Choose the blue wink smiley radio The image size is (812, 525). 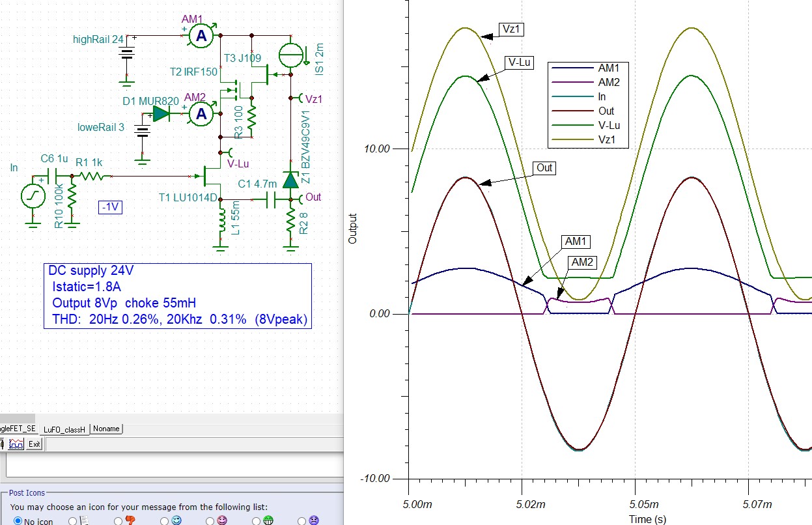coord(163,520)
